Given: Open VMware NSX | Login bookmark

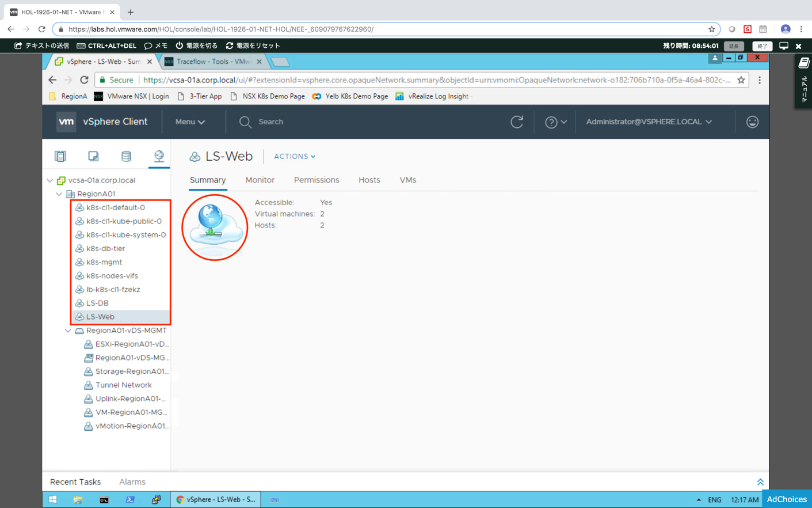Looking at the screenshot, I should click(132, 96).
